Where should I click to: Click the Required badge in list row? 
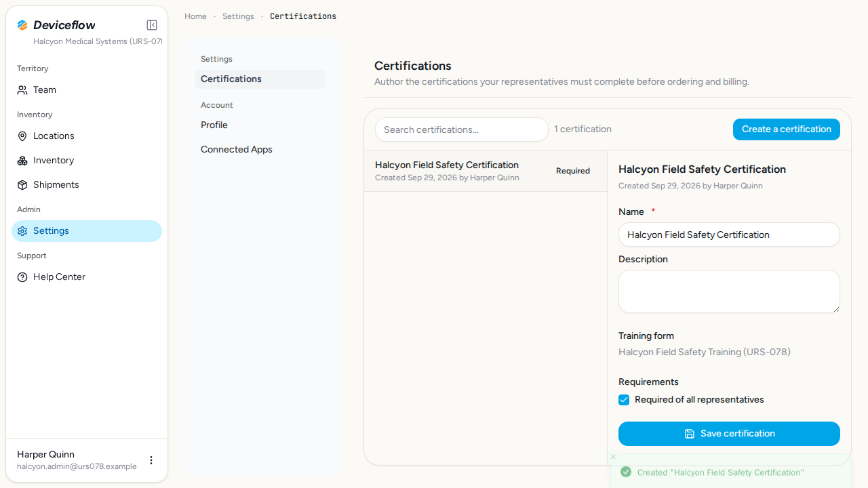point(573,171)
